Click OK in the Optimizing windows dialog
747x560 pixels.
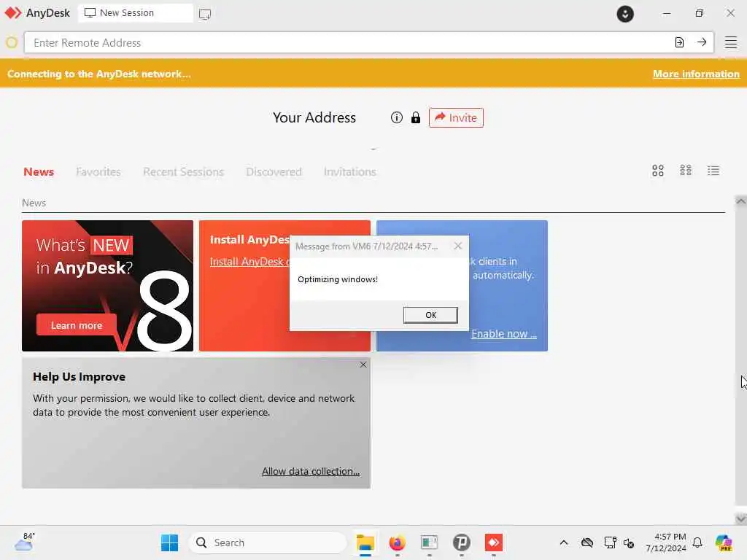click(x=430, y=315)
